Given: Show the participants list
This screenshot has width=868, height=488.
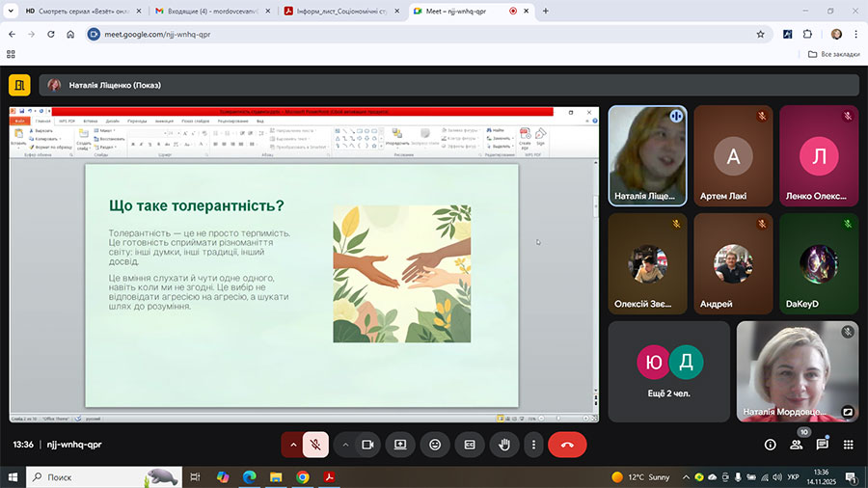Looking at the screenshot, I should [x=797, y=445].
